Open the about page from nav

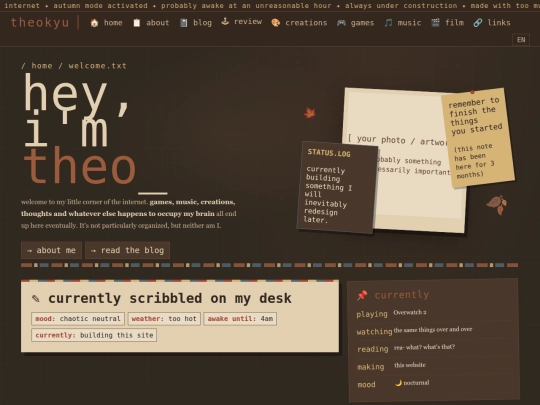point(151,23)
